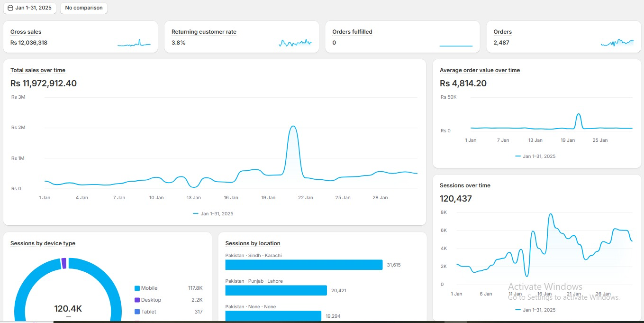Screen dimensions: 644x323
Task: Click the Mobile legend color swatch
Action: (137, 288)
